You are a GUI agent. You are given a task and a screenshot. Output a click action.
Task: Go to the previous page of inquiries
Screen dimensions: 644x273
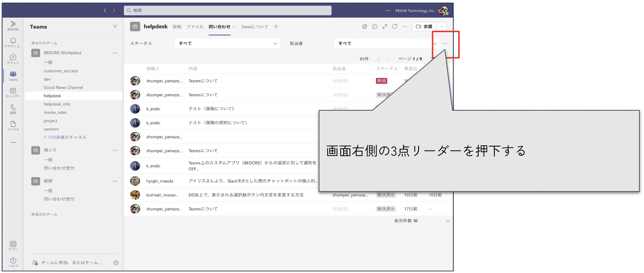(x=388, y=59)
